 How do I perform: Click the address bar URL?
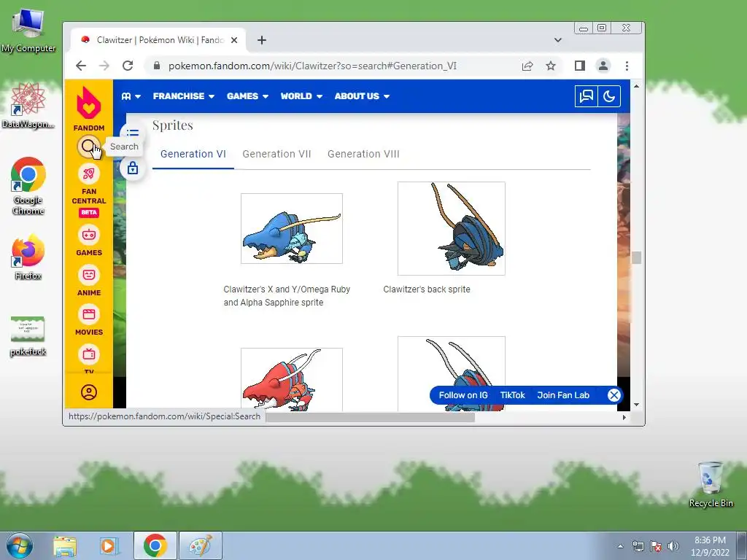(x=312, y=66)
